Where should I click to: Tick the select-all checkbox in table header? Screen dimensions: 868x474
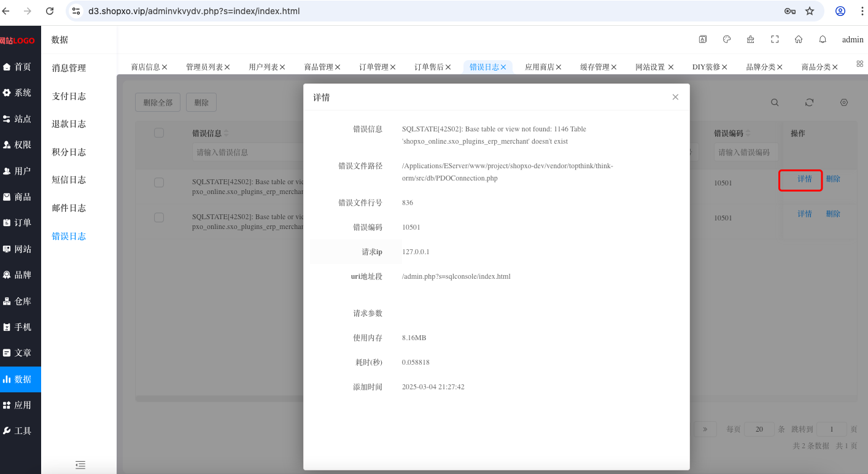[159, 133]
